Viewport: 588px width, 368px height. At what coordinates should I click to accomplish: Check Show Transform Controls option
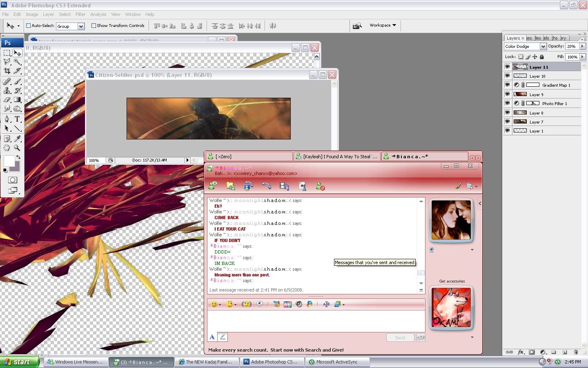point(94,25)
